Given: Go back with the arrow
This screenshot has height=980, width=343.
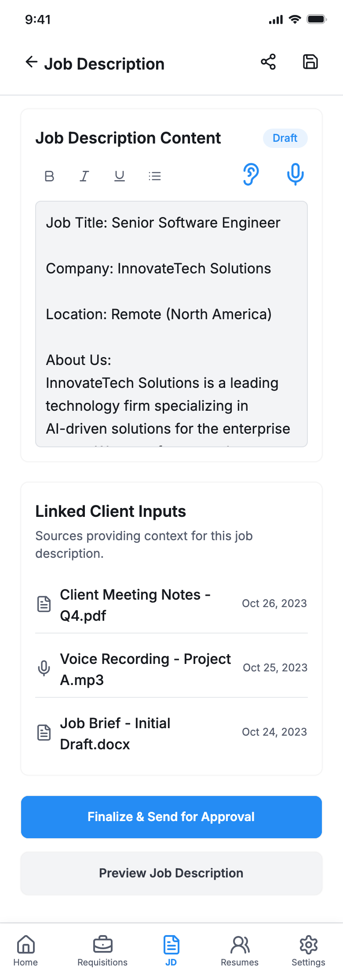Looking at the screenshot, I should point(31,62).
